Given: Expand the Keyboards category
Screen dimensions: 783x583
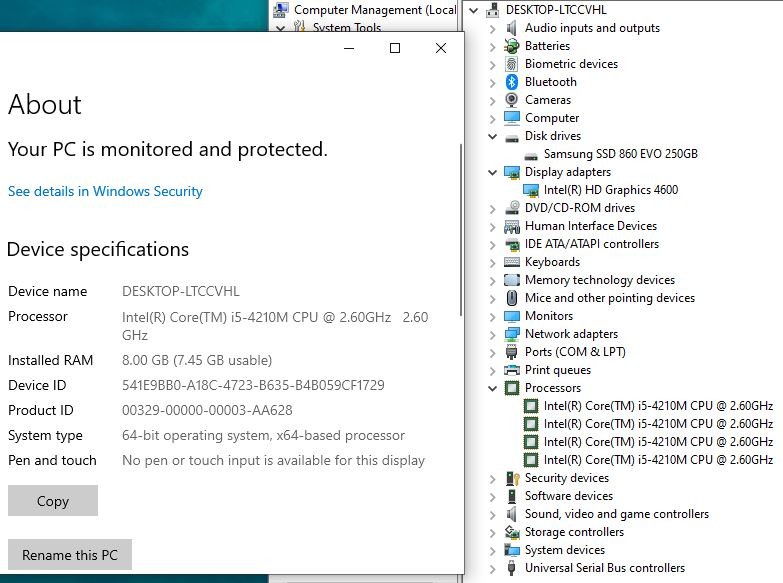Looking at the screenshot, I should coord(492,263).
